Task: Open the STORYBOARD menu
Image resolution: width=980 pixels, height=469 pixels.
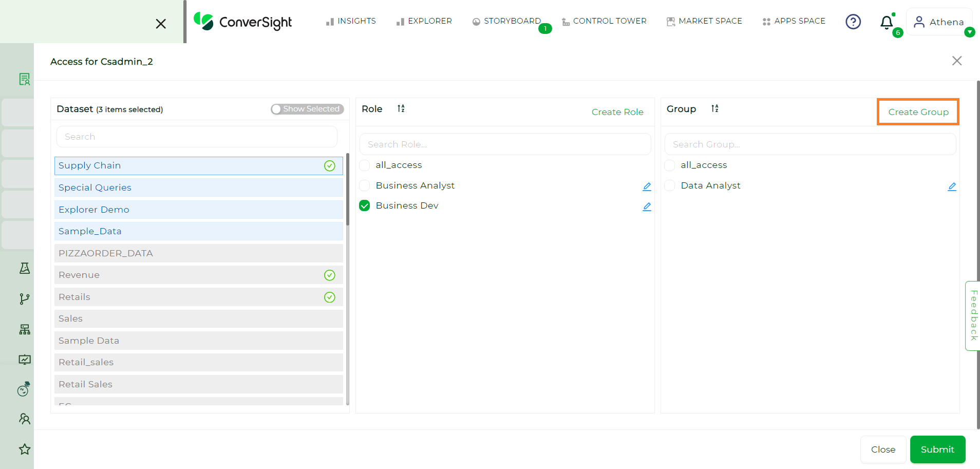Action: [x=506, y=21]
